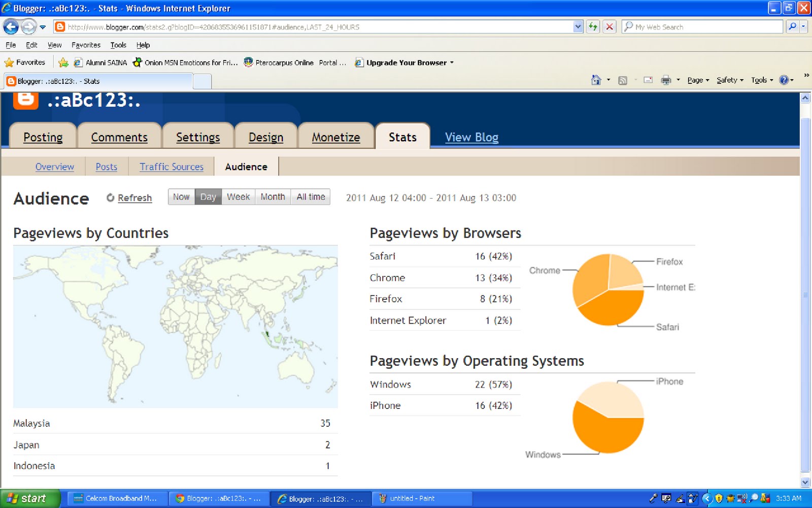The image size is (812, 508).
Task: Switch to the Monetize tab
Action: pyautogui.click(x=336, y=137)
